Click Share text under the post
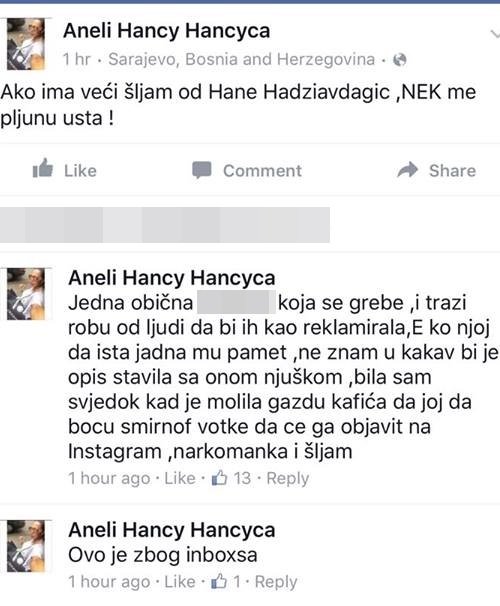Image resolution: width=500 pixels, height=606 pixels. point(452,170)
